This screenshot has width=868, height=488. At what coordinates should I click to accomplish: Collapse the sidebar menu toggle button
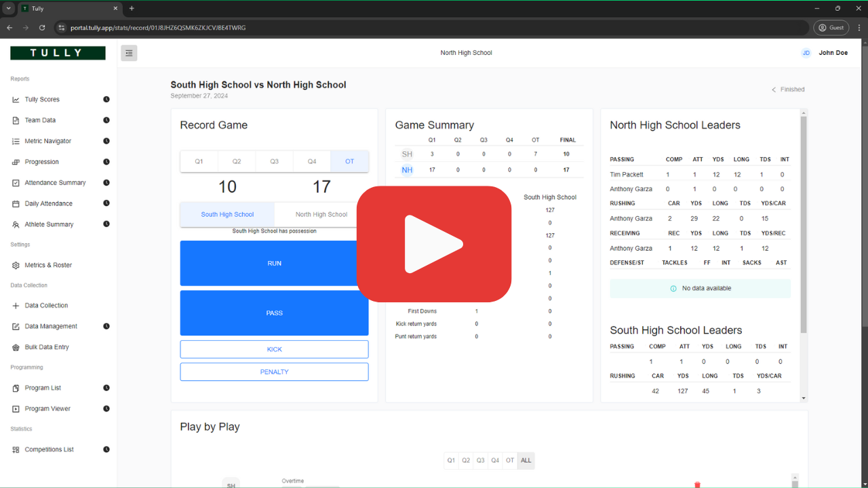(x=129, y=53)
